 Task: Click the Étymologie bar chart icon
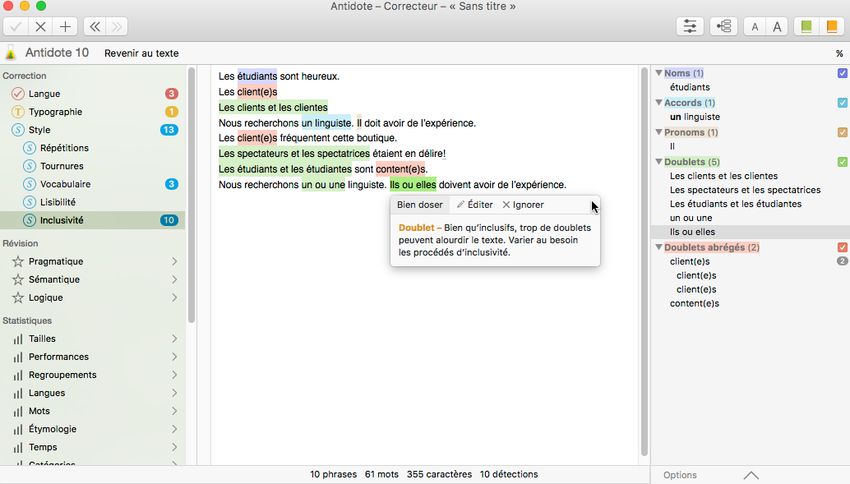coord(18,429)
